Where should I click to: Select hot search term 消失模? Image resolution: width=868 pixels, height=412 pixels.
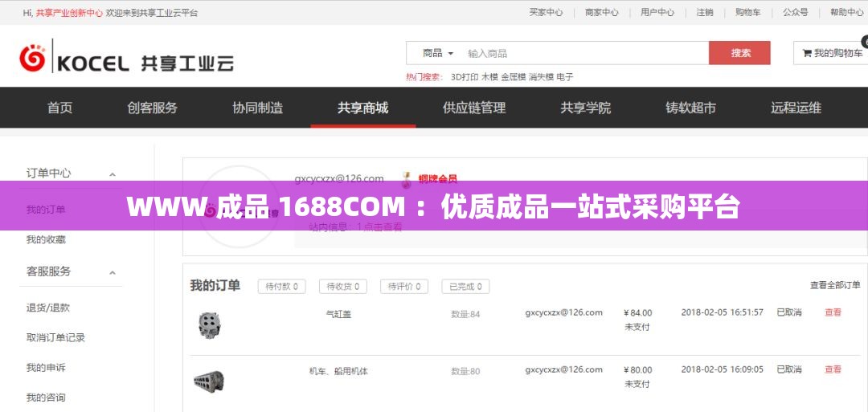(541, 77)
